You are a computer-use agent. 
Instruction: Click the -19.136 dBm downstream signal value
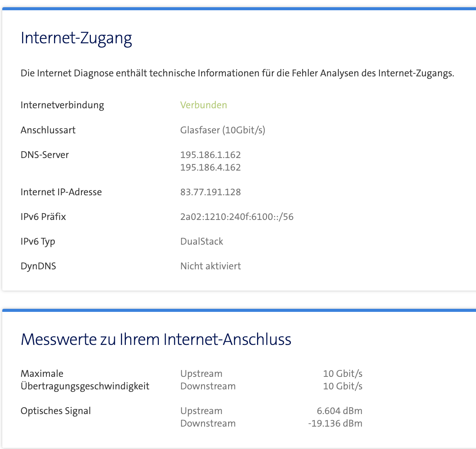coord(335,424)
